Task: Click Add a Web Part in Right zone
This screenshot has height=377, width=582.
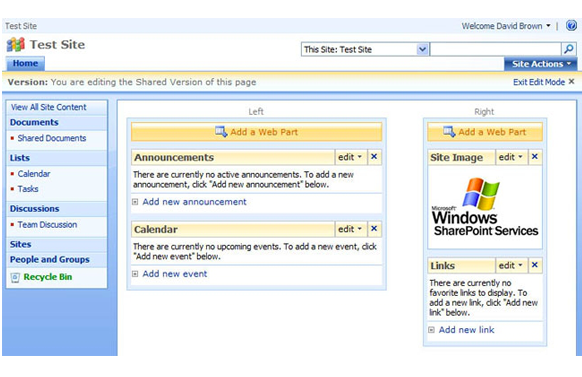Action: pos(485,132)
